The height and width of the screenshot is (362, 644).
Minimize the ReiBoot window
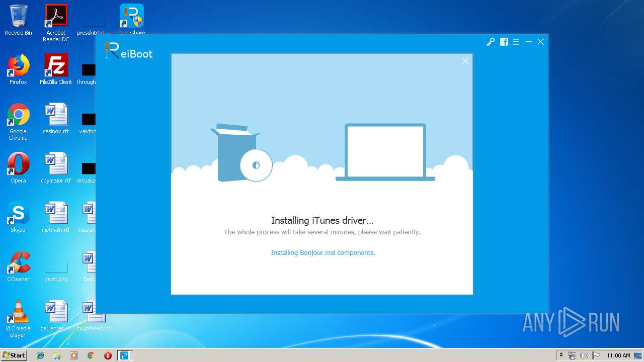(x=529, y=42)
